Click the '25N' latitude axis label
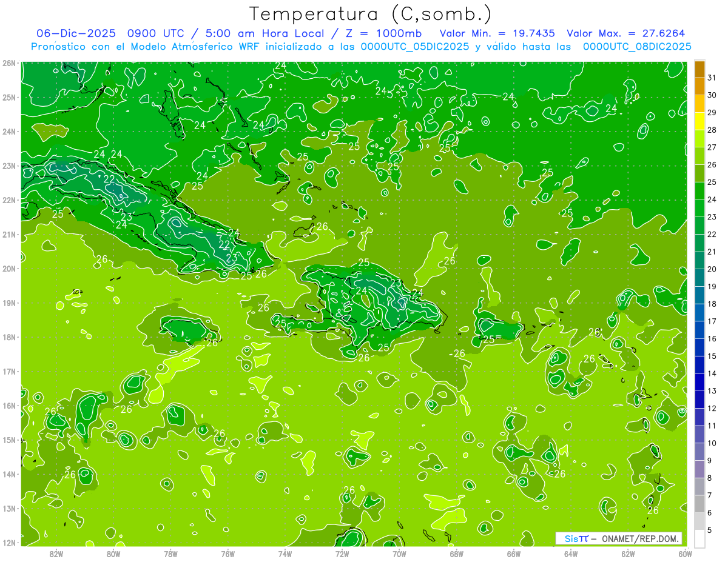Image resolution: width=728 pixels, height=562 pixels. click(9, 98)
